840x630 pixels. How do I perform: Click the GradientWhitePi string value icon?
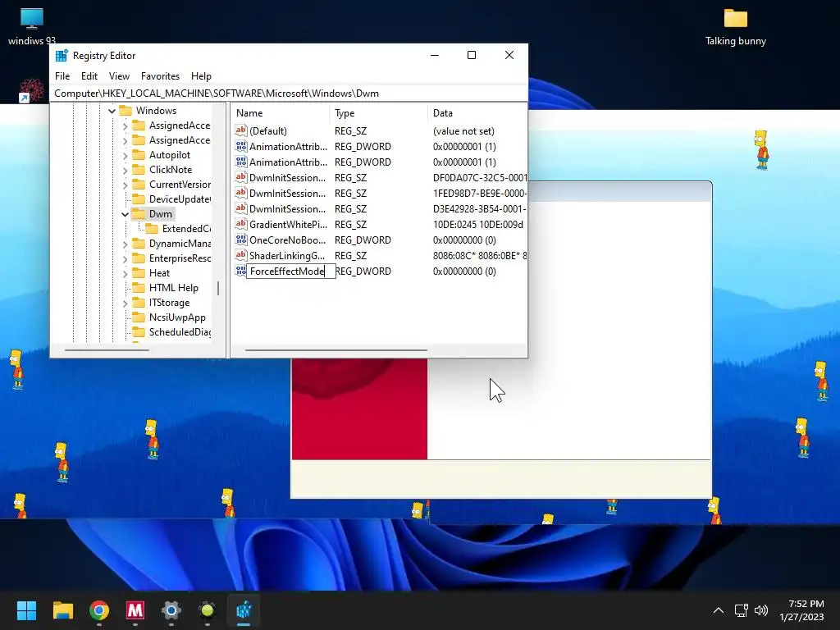(x=241, y=225)
